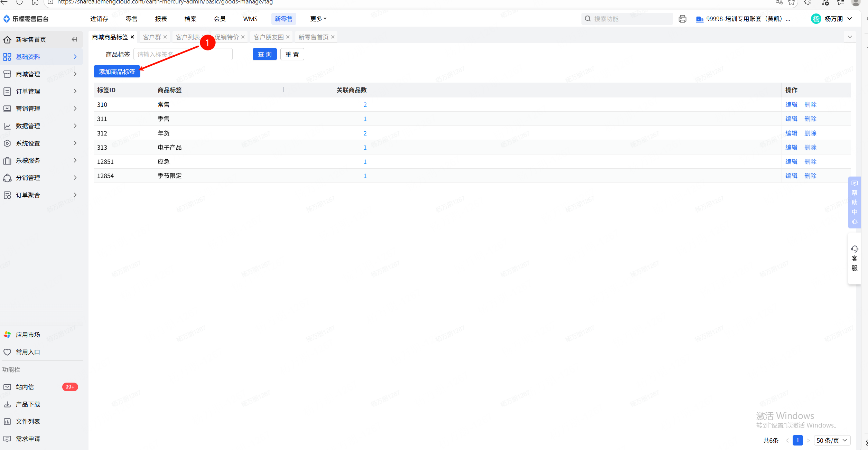Open the 站内信 mailbox icon
The height and width of the screenshot is (450, 868).
pyautogui.click(x=7, y=387)
